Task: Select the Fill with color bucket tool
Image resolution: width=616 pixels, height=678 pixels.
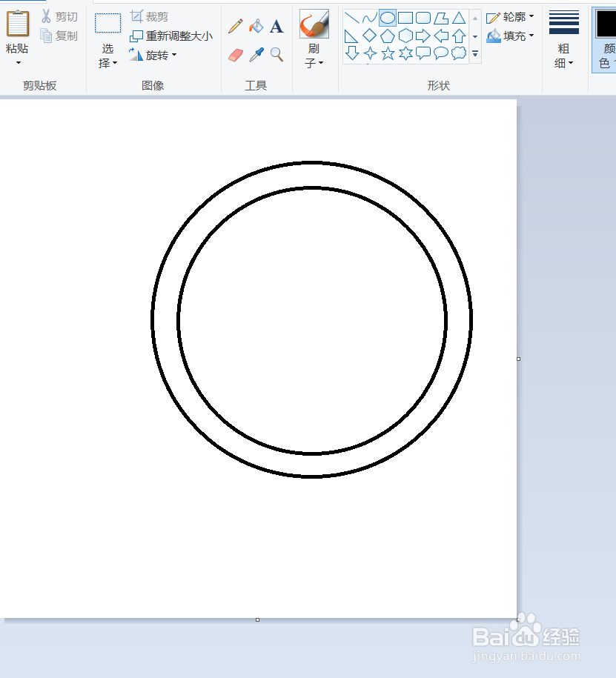Action: [256, 27]
